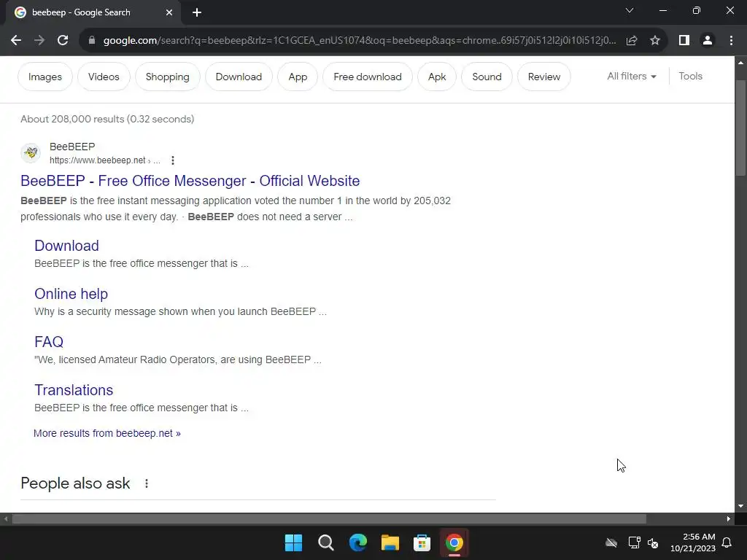Open the three-dot menu beside beebeep.net URL
The width and height of the screenshot is (747, 560).
point(173,160)
